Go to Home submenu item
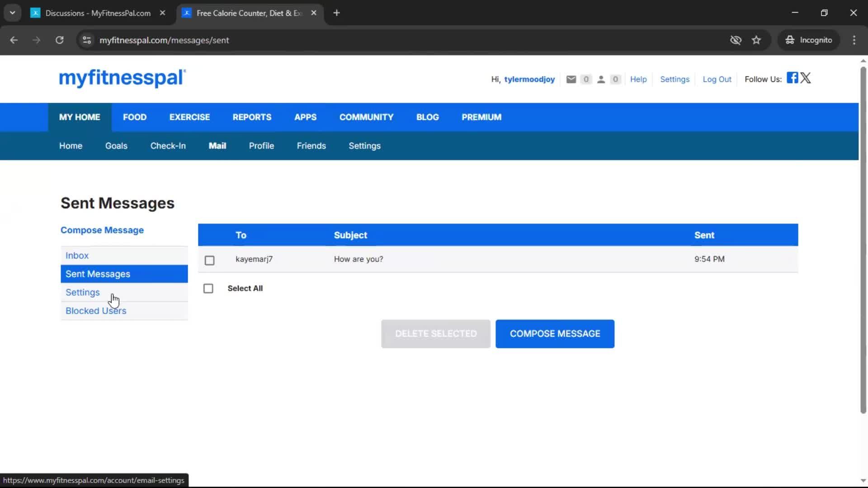 point(71,146)
